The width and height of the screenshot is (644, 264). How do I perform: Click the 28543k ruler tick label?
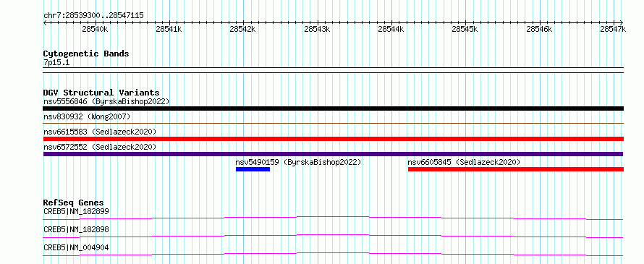pos(317,29)
